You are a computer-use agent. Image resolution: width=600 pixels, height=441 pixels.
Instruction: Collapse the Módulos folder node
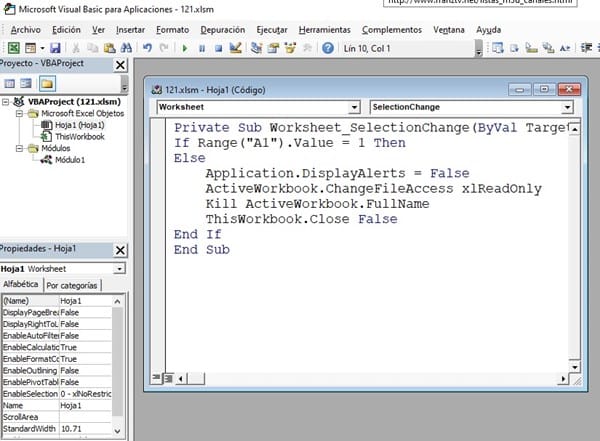21,148
